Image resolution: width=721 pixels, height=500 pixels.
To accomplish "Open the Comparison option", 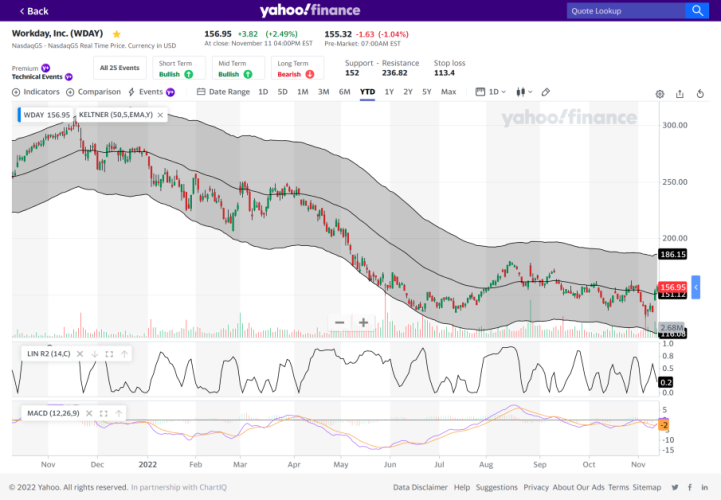I will [x=93, y=92].
